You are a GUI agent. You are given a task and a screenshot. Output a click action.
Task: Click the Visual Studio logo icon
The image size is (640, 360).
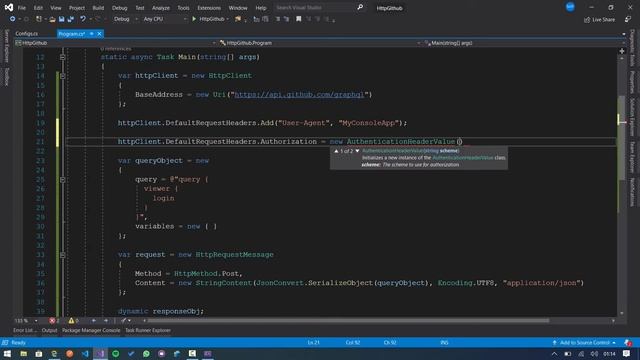8,7
